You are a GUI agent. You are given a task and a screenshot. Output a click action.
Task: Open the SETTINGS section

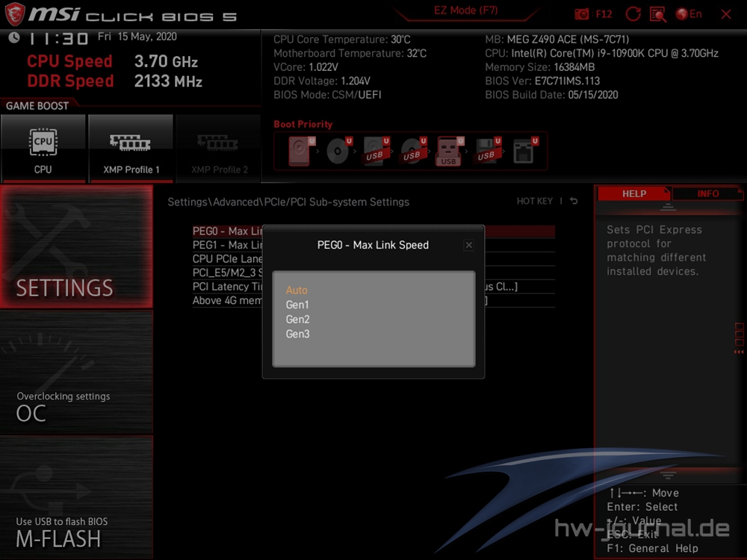[77, 246]
